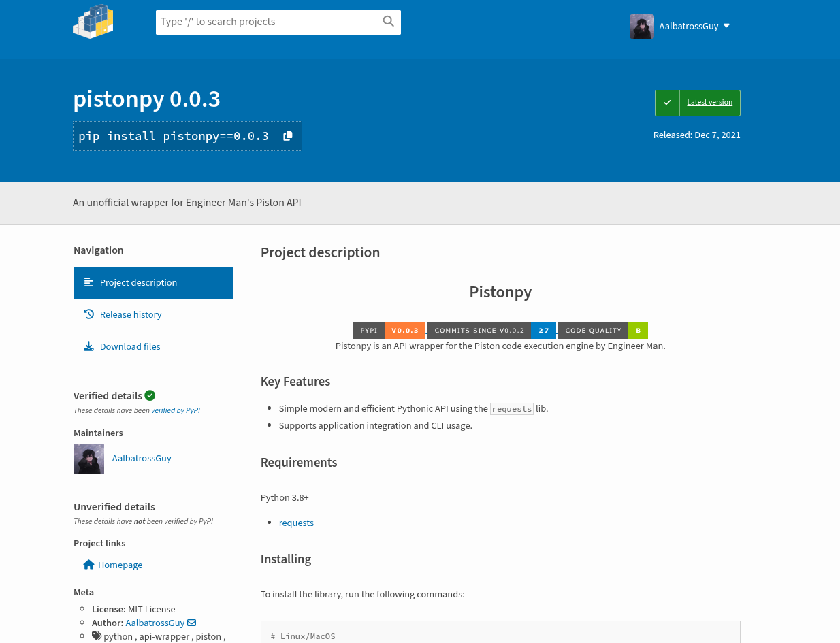Click the green verified details check badge
Image resolution: width=840 pixels, height=643 pixels.
click(x=150, y=395)
